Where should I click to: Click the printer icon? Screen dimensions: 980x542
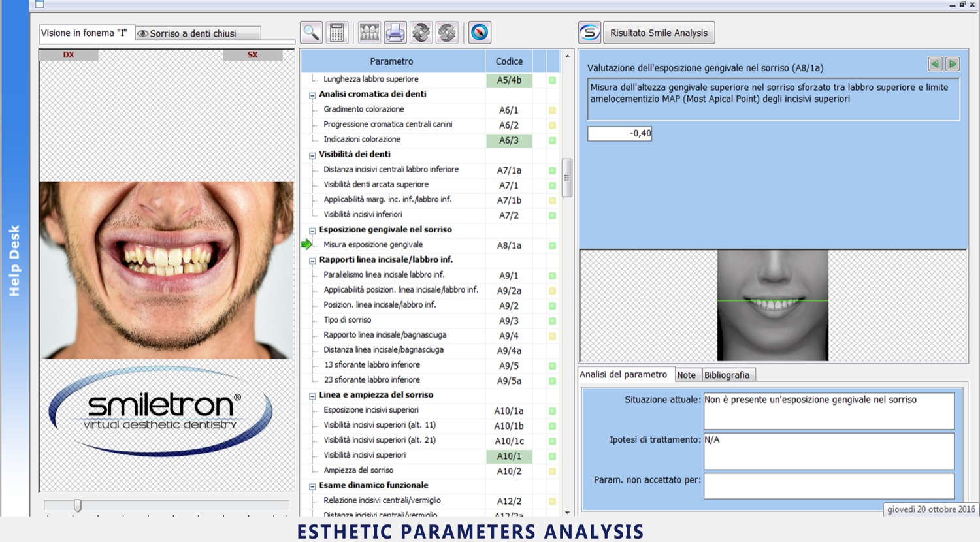pyautogui.click(x=395, y=33)
